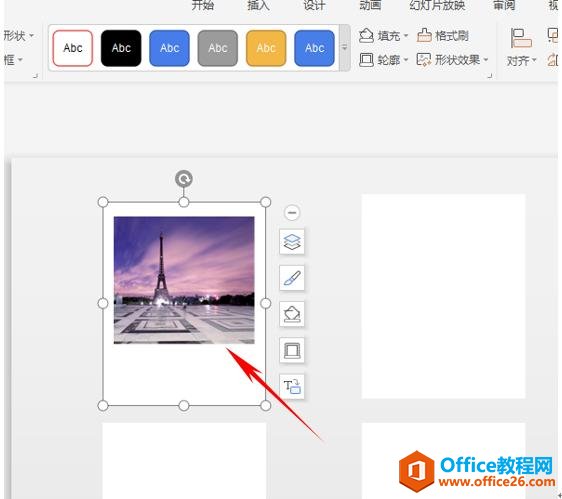Open the Design (设计) tab
Image resolution: width=562 pixels, height=499 pixels.
314,5
